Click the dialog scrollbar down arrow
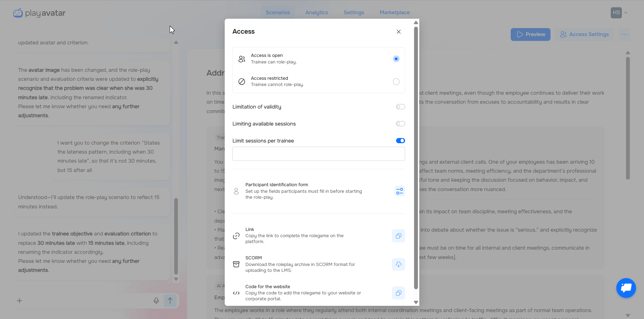Screen dimensions: 644x319 click(416, 302)
